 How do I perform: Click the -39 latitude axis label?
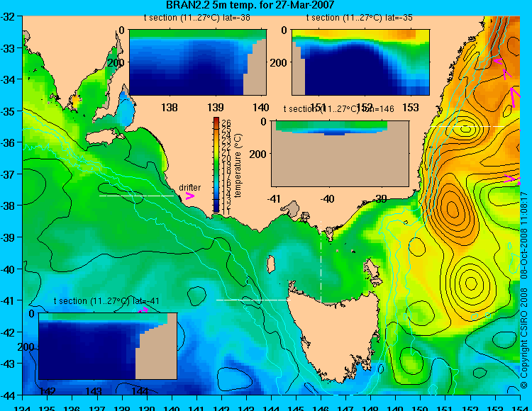8,237
